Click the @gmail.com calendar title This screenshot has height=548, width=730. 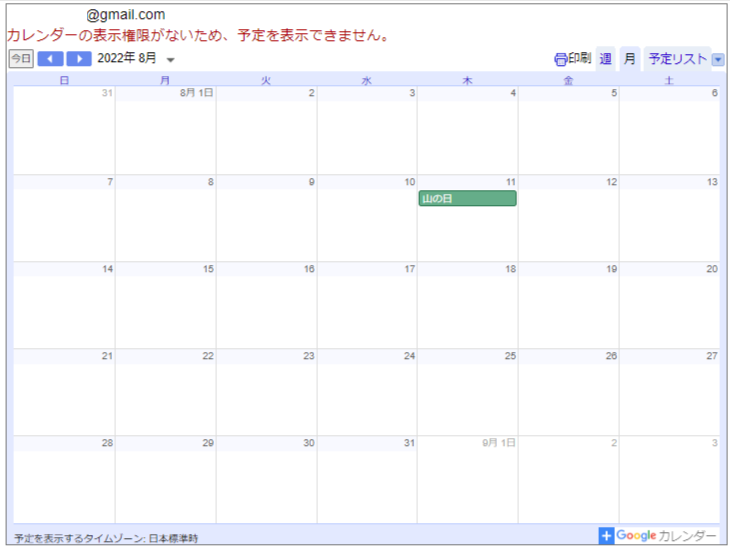(126, 14)
